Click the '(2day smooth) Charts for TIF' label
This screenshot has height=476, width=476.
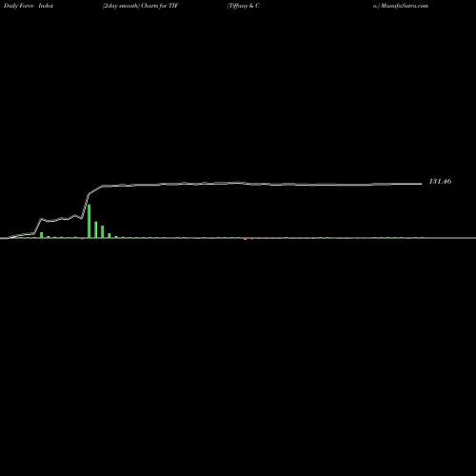(x=141, y=6)
